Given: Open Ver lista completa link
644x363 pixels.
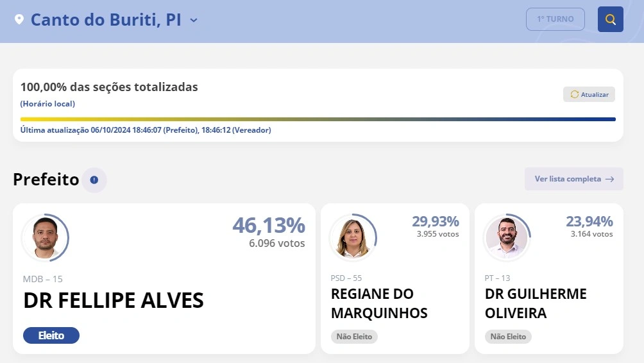Looking at the screenshot, I should coord(574,179).
